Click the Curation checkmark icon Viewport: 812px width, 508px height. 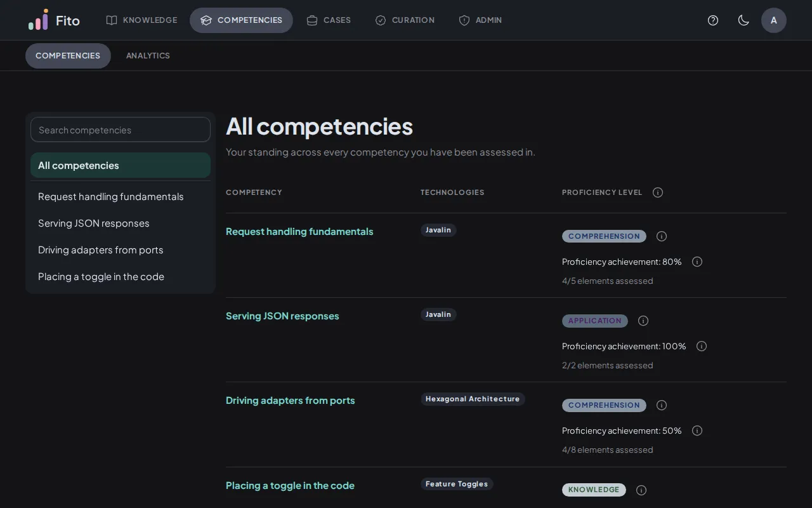point(381,20)
